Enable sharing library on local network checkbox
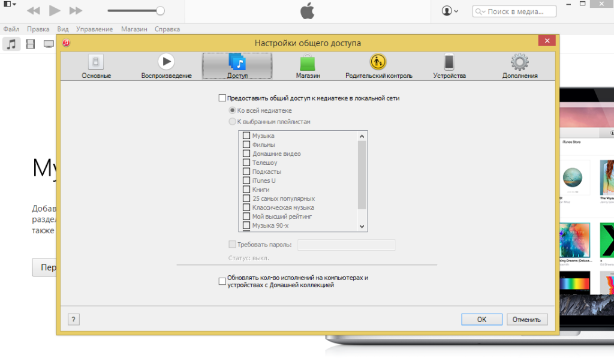This screenshot has width=614, height=364. click(x=222, y=98)
